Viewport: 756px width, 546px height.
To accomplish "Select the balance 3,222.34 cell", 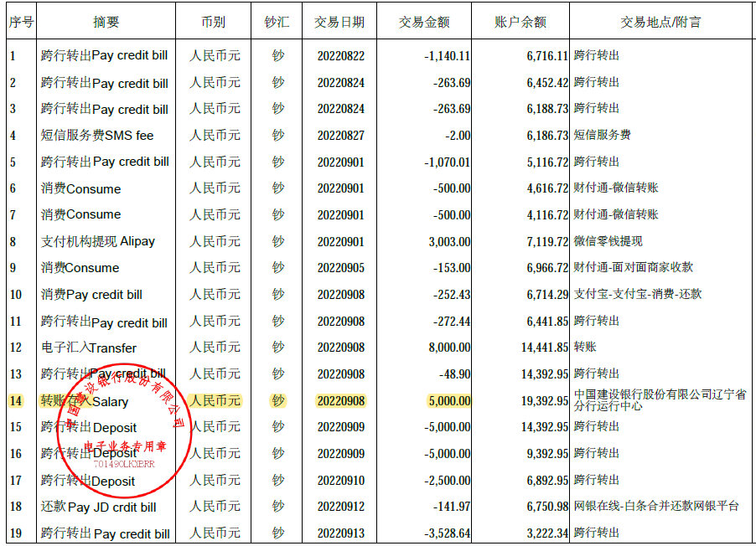I will 547,533.
